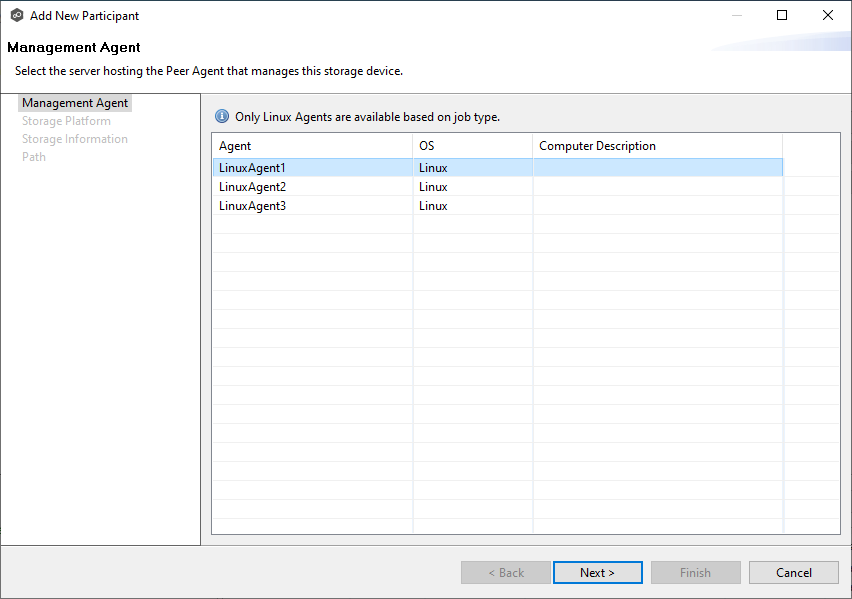Click the disabled Back button
The height and width of the screenshot is (599, 852).
505,572
